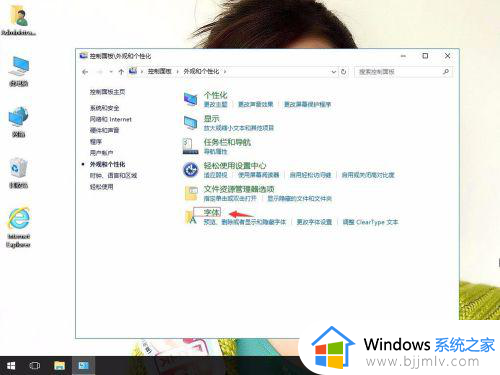500x375 pixels.
Task: Click the 外观和个性化 breadcrumb segment
Action: click(x=201, y=72)
